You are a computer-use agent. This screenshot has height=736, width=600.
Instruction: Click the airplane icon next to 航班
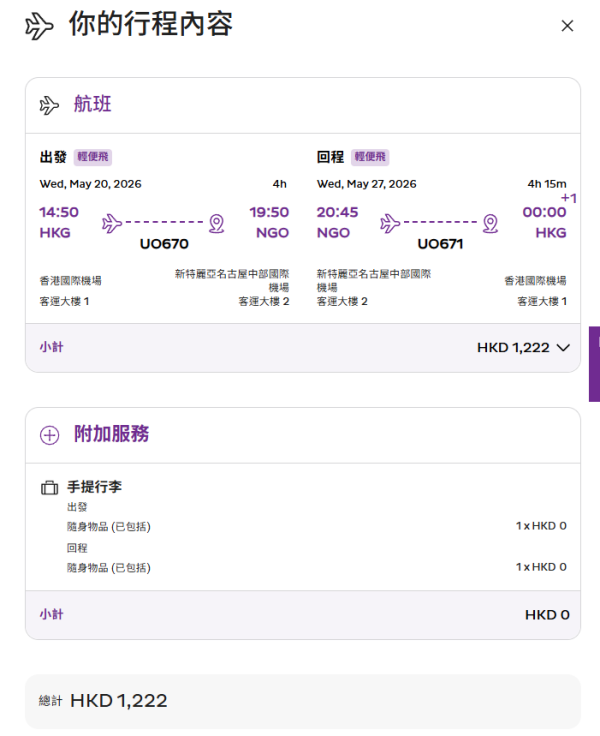click(x=49, y=105)
